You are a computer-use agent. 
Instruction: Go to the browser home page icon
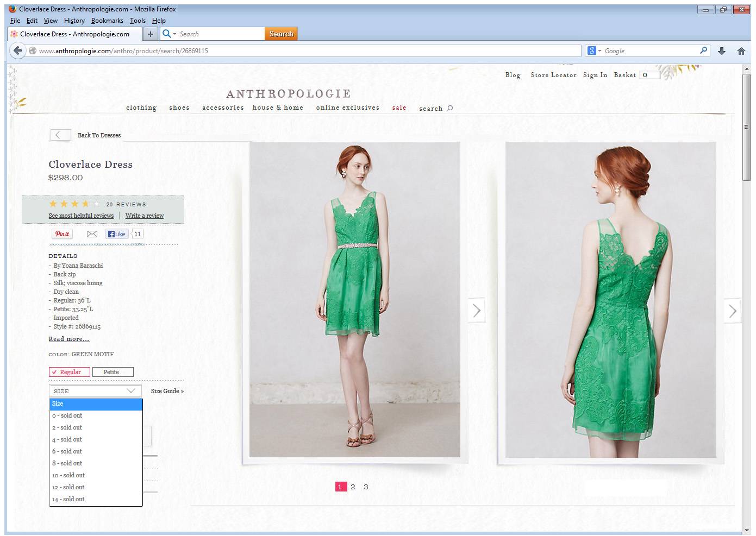[741, 51]
